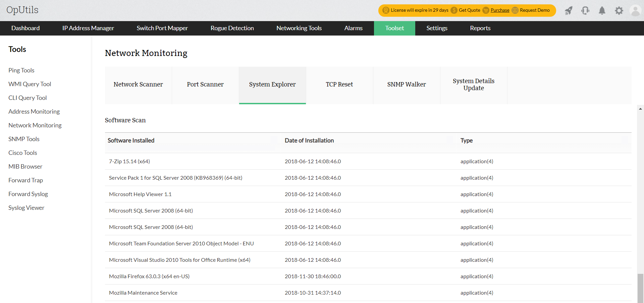Viewport: 644px width, 303px height.
Task: Sort by Software Installed column header
Action: point(131,141)
